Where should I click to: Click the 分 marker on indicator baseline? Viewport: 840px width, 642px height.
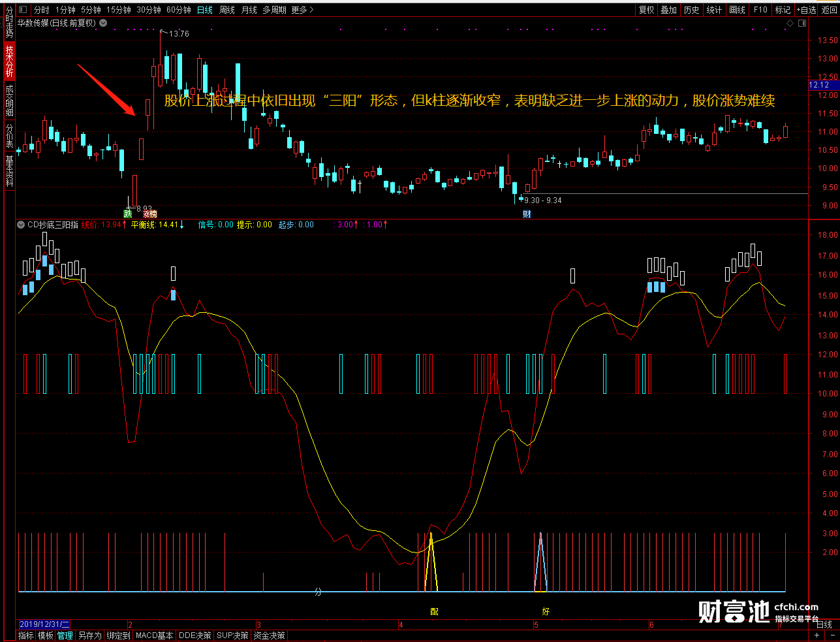(x=318, y=592)
